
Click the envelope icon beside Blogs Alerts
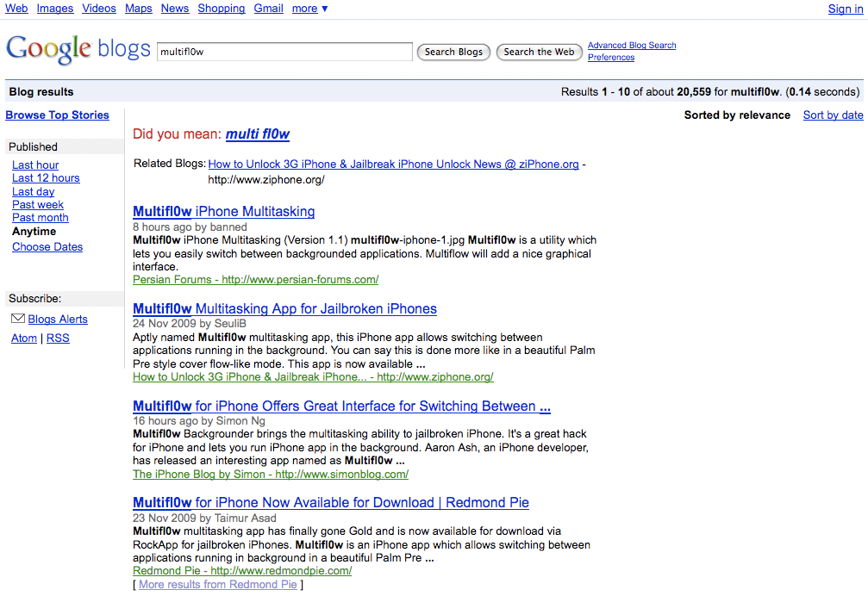[x=18, y=319]
